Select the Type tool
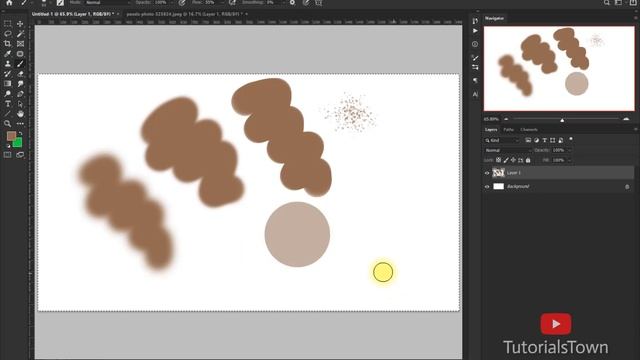The width and height of the screenshot is (640, 360). 7,104
